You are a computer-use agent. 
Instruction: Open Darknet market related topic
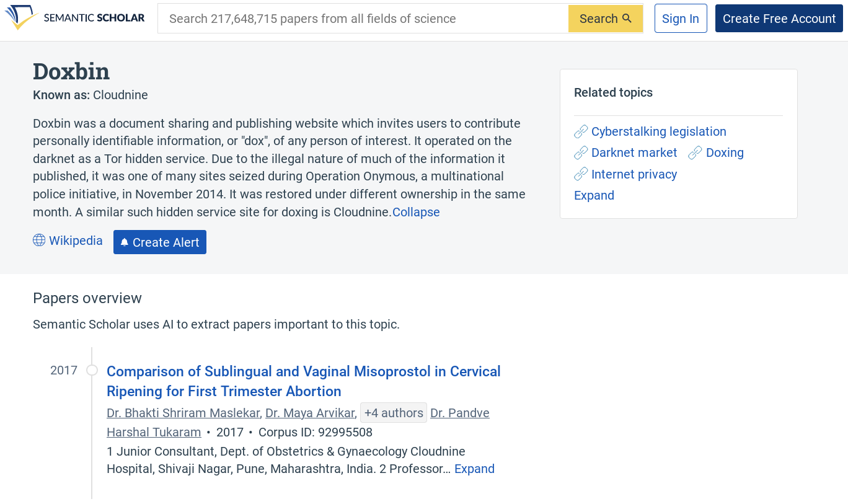click(x=634, y=153)
